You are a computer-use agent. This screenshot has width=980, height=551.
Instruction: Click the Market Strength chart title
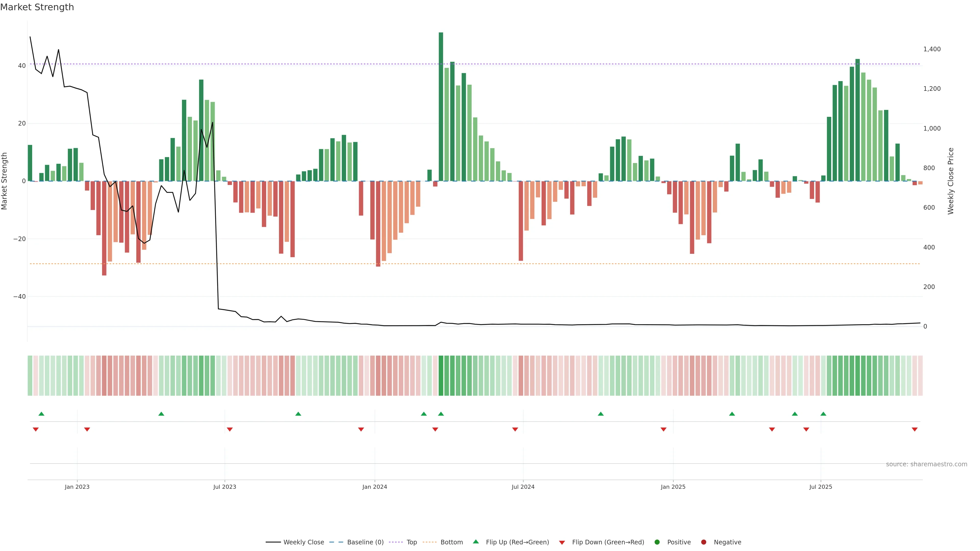pos(37,7)
